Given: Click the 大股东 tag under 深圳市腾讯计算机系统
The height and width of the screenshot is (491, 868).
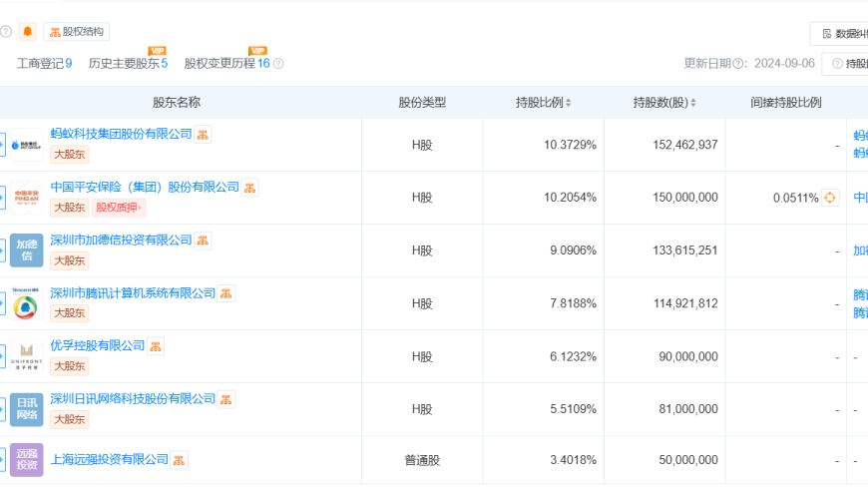Looking at the screenshot, I should click(x=69, y=313).
